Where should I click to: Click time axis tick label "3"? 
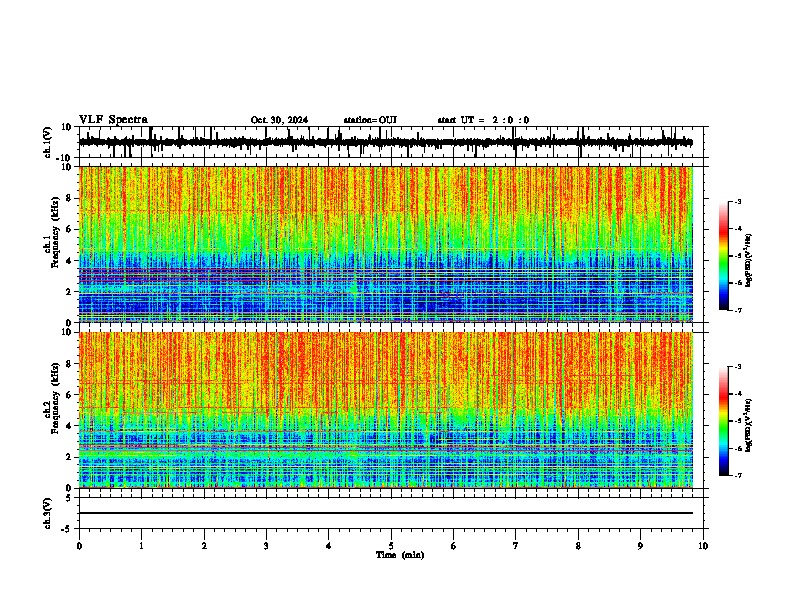[266, 546]
